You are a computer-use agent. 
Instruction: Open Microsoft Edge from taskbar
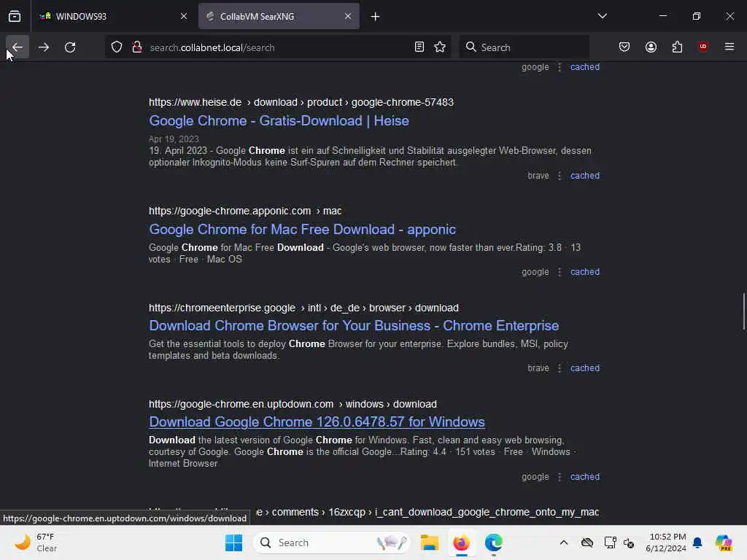point(494,542)
